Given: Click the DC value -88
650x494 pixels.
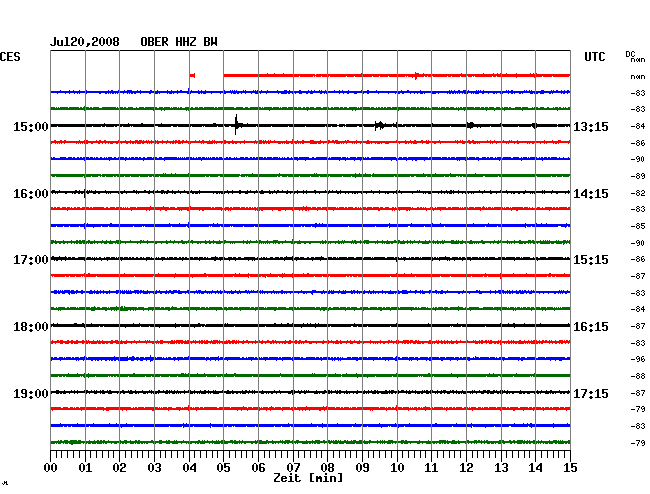Looking at the screenshot, I should tap(638, 376).
